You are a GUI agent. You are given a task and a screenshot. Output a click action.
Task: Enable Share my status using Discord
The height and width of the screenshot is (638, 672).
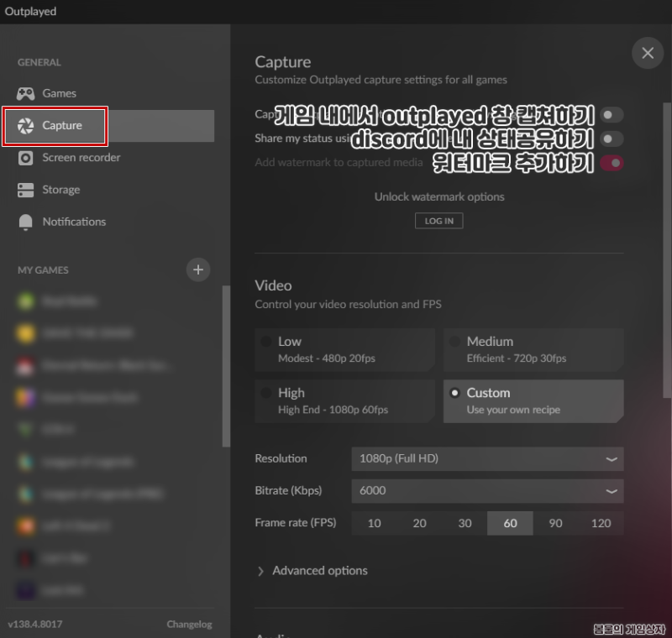pyautogui.click(x=612, y=139)
